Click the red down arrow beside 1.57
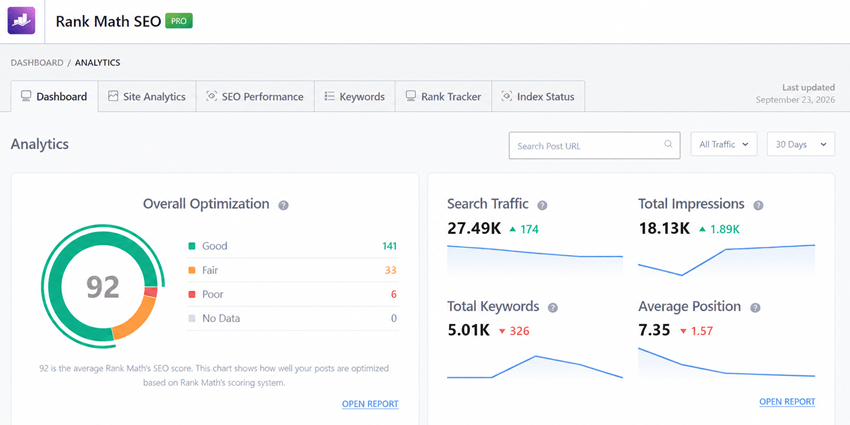 click(x=683, y=331)
